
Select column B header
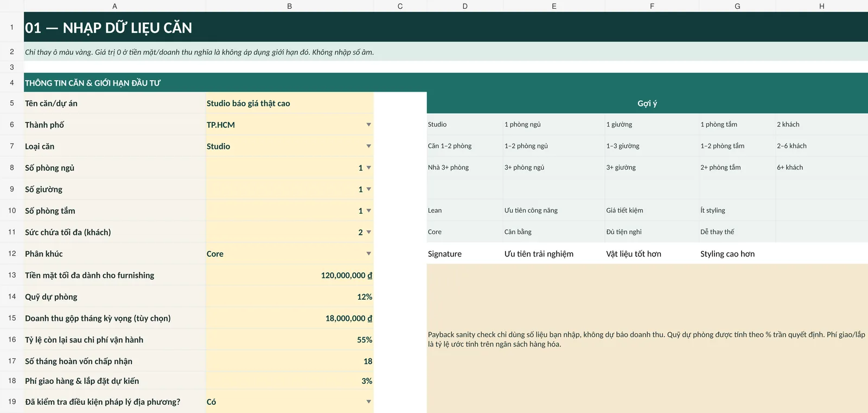[x=289, y=6]
